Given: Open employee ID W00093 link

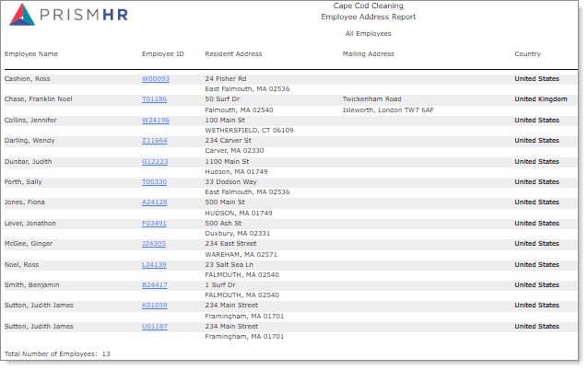Looking at the screenshot, I should (156, 79).
